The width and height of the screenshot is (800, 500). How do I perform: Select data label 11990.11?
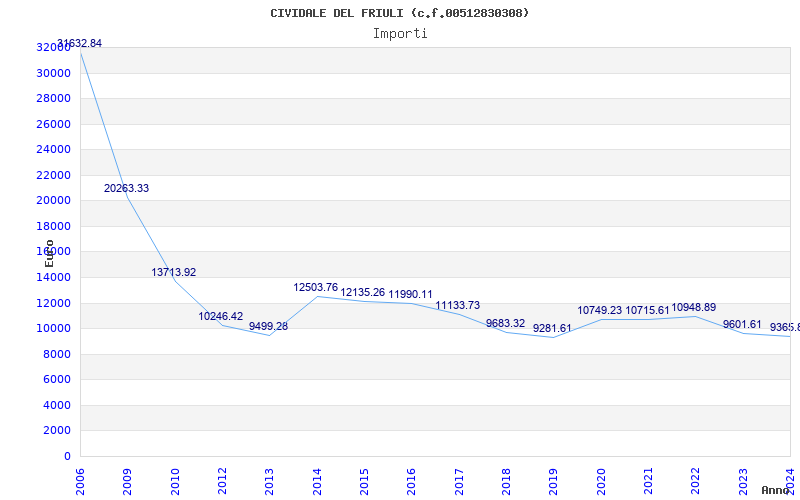pyautogui.click(x=410, y=294)
